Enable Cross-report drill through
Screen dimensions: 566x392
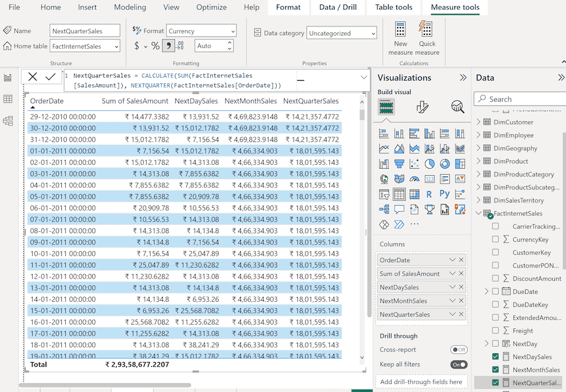458,349
